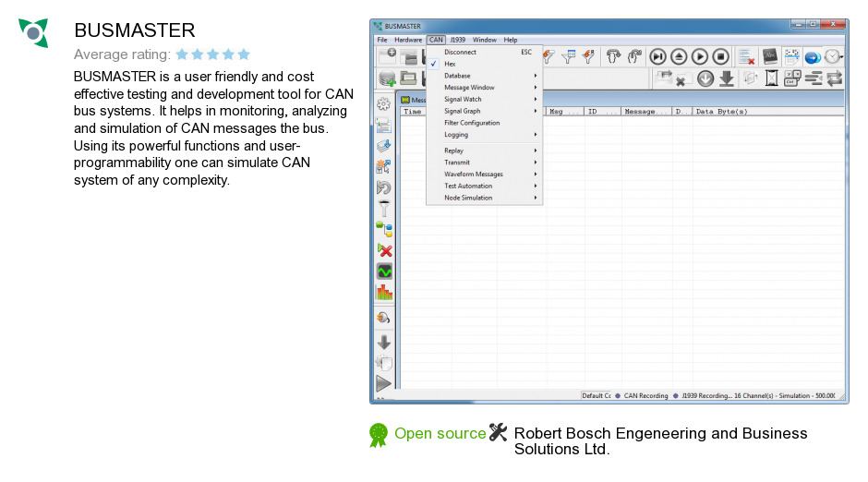The width and height of the screenshot is (868, 482).
Task: Click the bar chart icon in left sidebar
Action: pyautogui.click(x=384, y=292)
